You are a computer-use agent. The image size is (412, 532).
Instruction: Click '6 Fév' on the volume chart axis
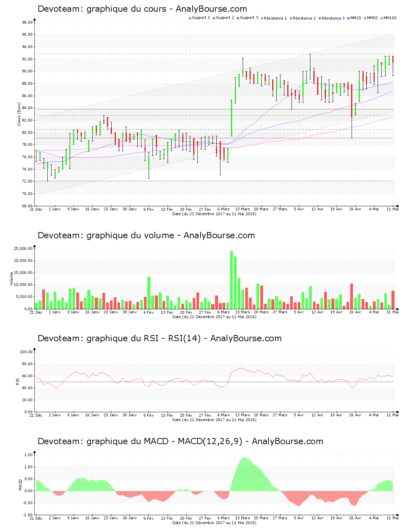(x=149, y=312)
